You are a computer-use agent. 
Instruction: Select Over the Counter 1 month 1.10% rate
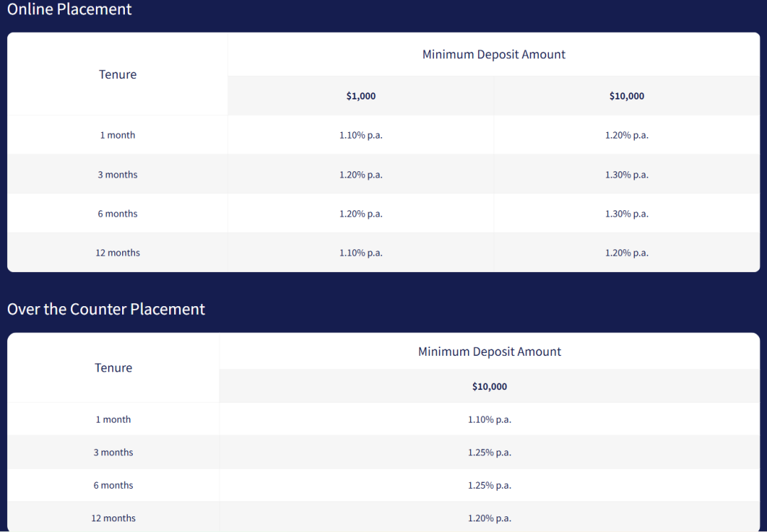tap(489, 420)
